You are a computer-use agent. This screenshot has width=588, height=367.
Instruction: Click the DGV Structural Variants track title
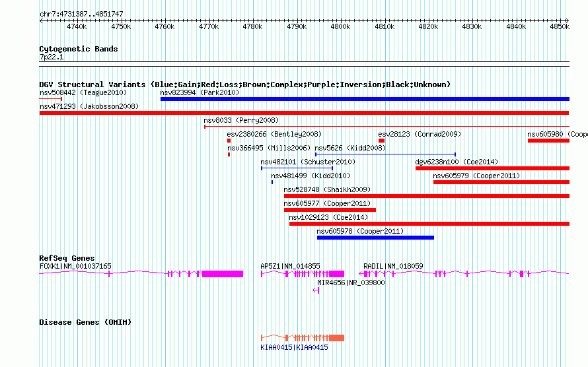coord(245,84)
